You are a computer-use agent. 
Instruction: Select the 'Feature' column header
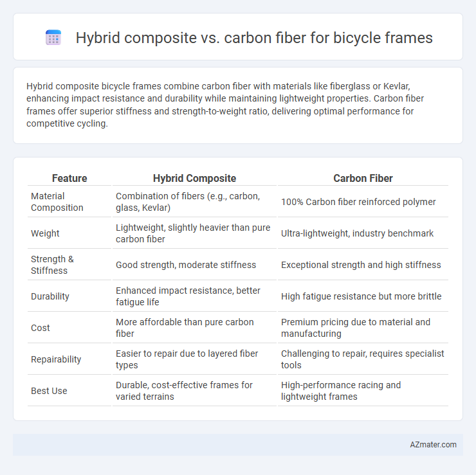[x=69, y=178]
